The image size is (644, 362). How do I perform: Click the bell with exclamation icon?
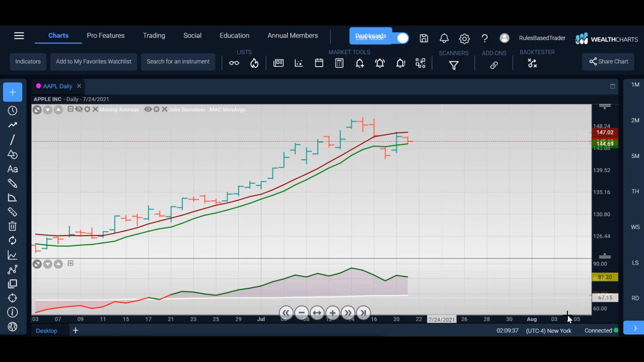click(400, 63)
